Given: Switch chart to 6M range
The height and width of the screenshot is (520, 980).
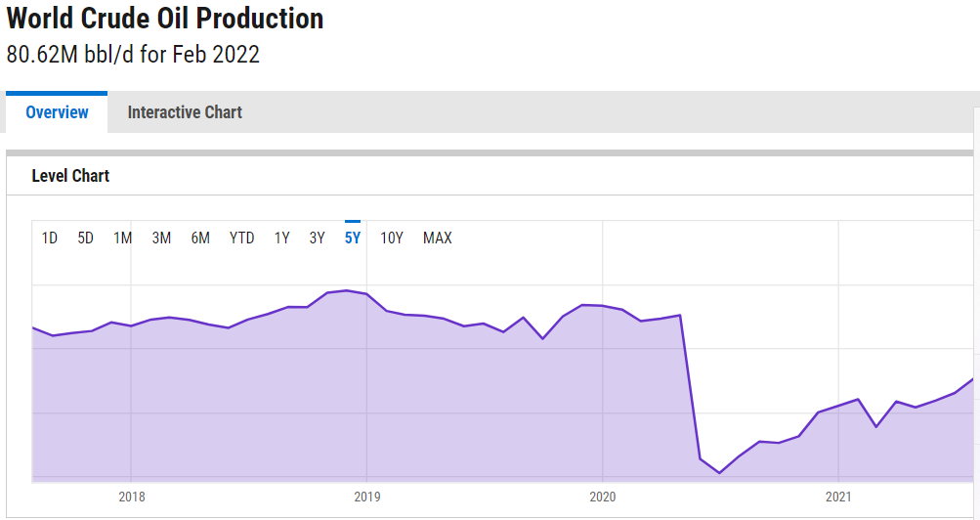Looking at the screenshot, I should point(200,238).
